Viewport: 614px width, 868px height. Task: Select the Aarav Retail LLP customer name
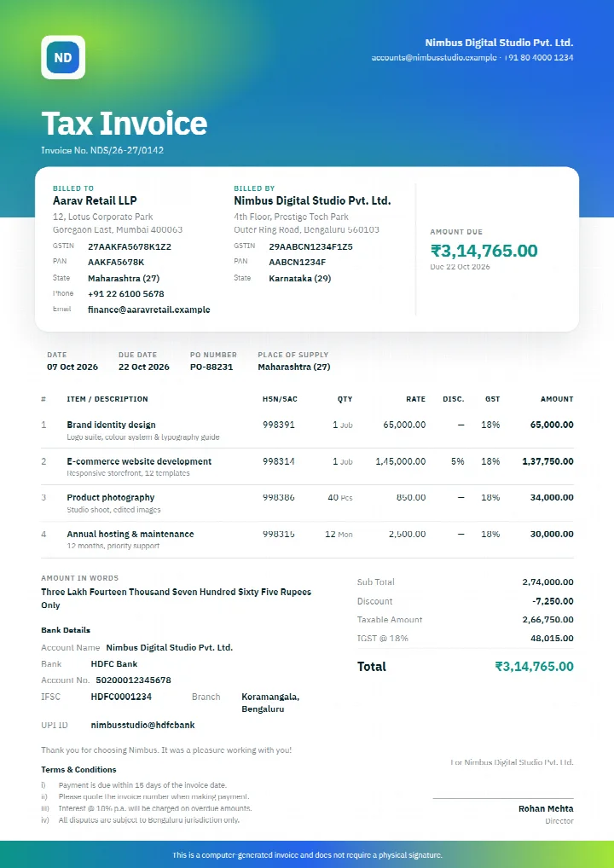[95, 200]
